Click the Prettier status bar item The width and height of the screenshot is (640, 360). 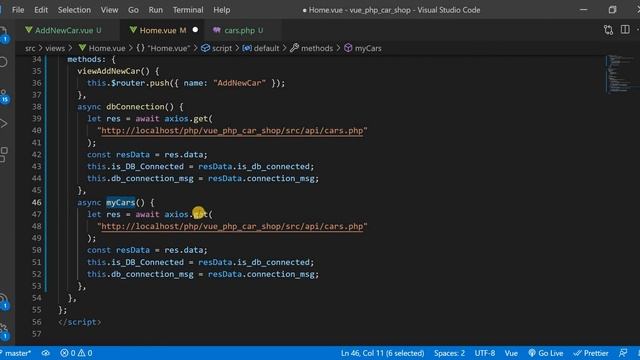(x=591, y=353)
